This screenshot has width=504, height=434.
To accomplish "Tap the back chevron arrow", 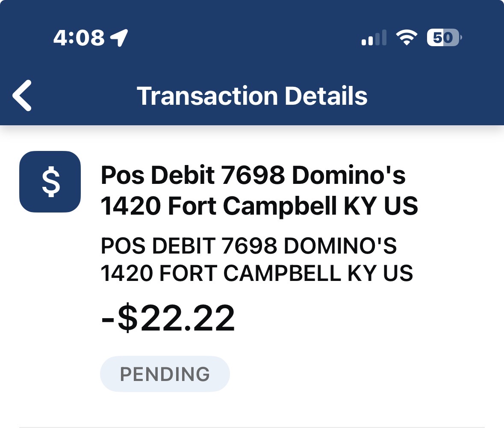I will click(x=22, y=95).
